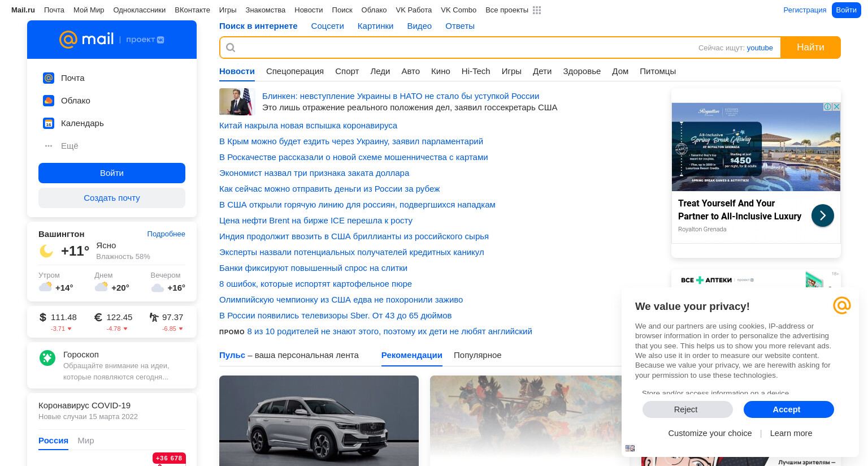868x466 pixels.
Task: Click the small QR icon in privacy popup
Action: tap(630, 448)
